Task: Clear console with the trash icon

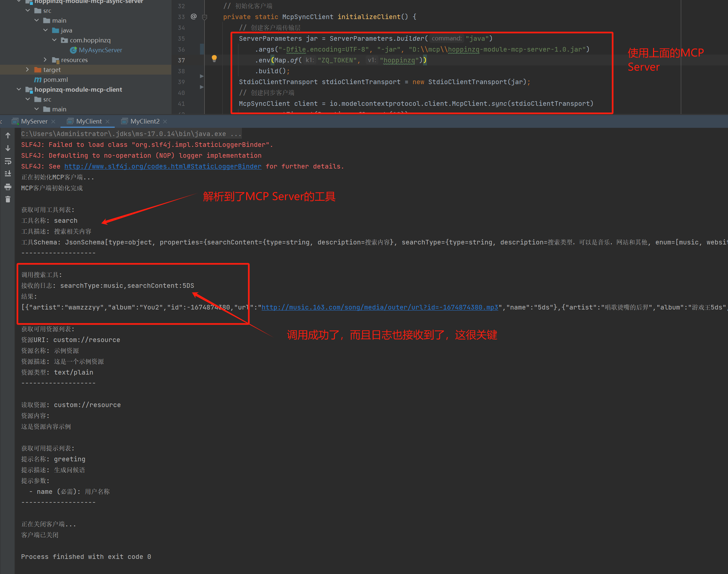Action: click(x=8, y=200)
